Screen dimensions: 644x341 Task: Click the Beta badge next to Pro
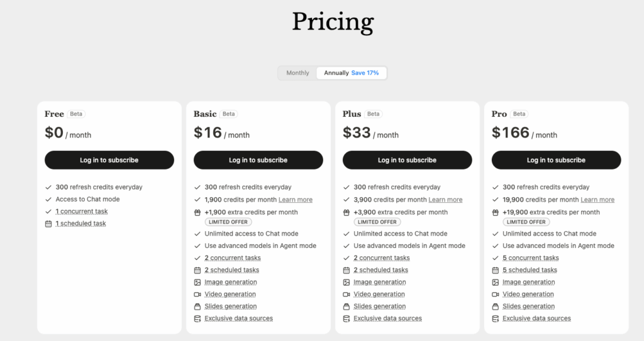click(x=519, y=114)
